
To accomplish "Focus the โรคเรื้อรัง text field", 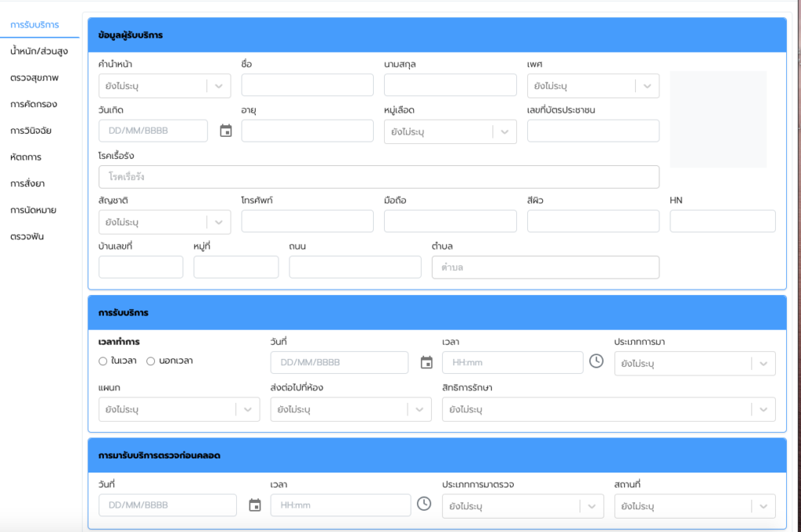I will [x=379, y=178].
